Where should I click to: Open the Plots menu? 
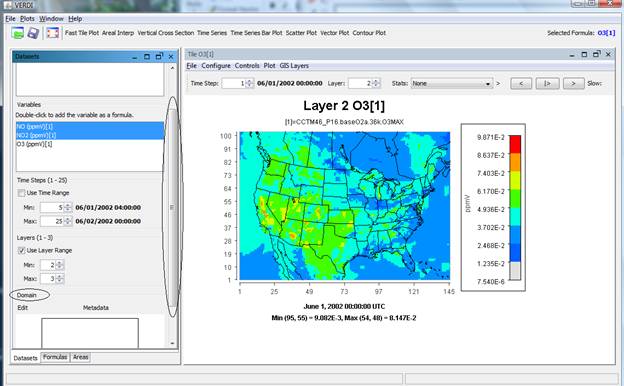[x=27, y=19]
